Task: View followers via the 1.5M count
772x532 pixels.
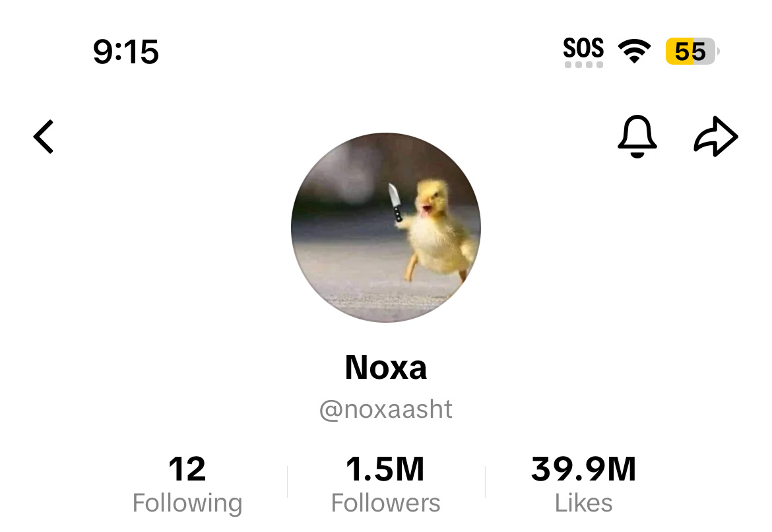Action: pos(385,469)
